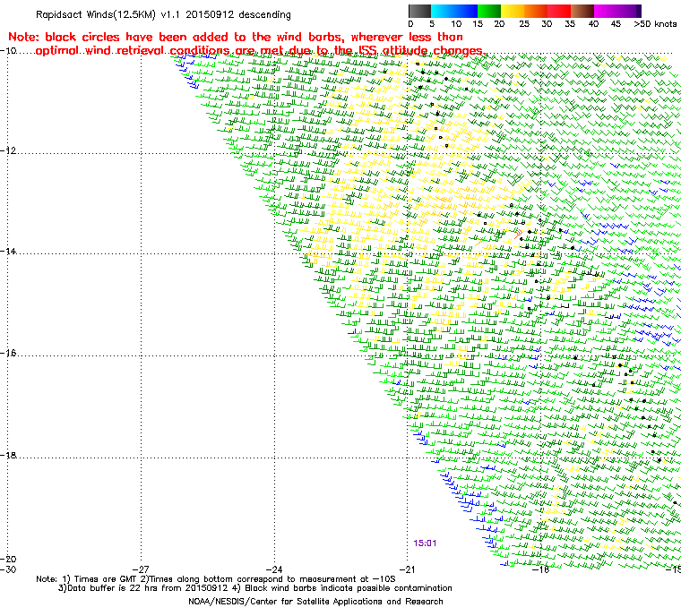Click the -12 latitude axis label

tap(8, 150)
